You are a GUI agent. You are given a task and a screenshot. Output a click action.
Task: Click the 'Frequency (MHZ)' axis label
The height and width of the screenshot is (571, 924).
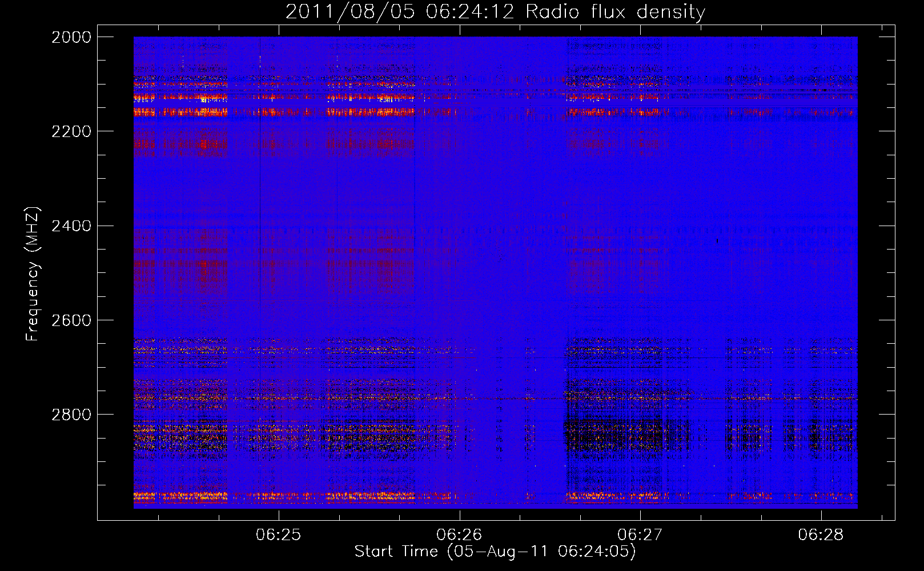point(33,274)
